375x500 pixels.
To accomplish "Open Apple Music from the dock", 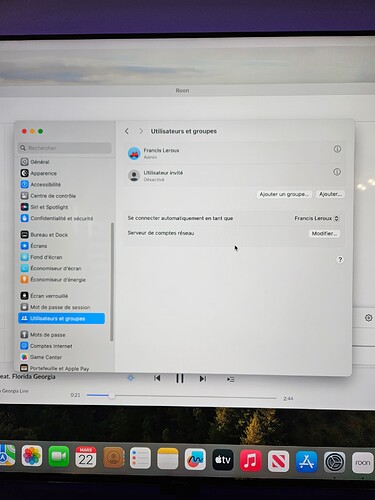I will pos(251,460).
